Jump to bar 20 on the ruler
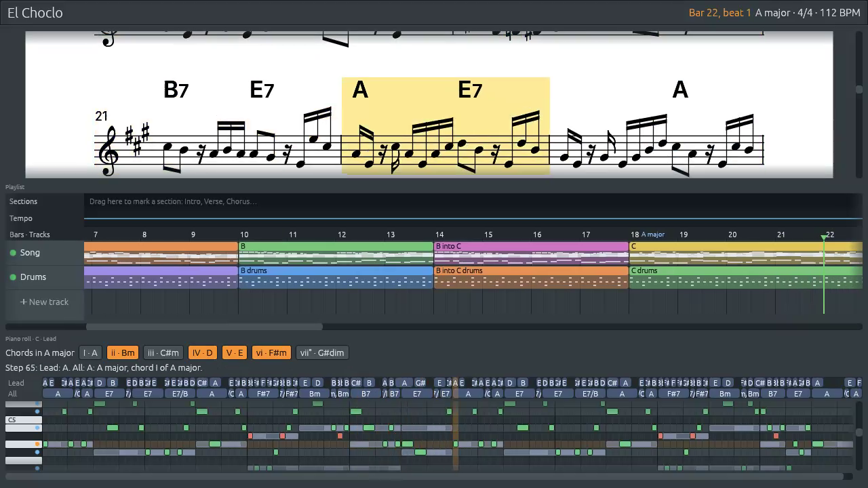 (x=732, y=235)
